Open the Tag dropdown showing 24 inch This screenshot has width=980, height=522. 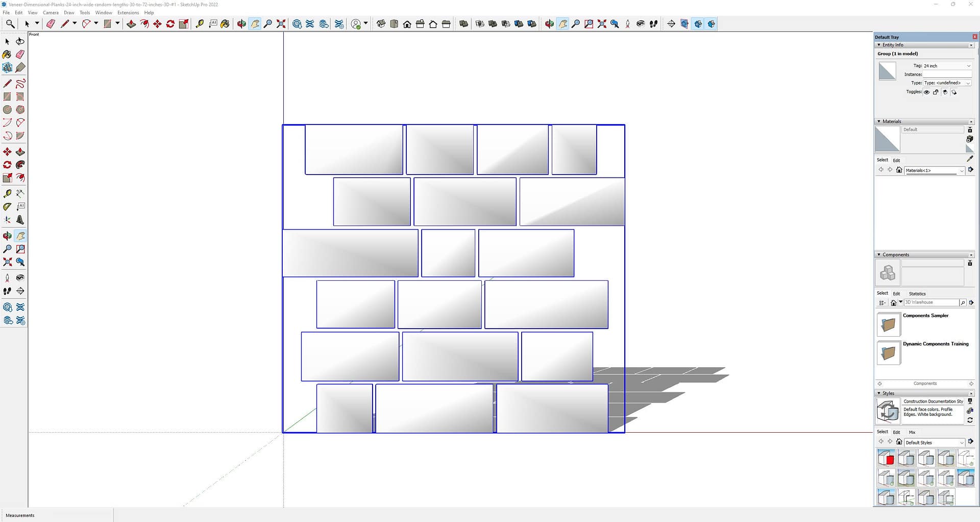968,66
